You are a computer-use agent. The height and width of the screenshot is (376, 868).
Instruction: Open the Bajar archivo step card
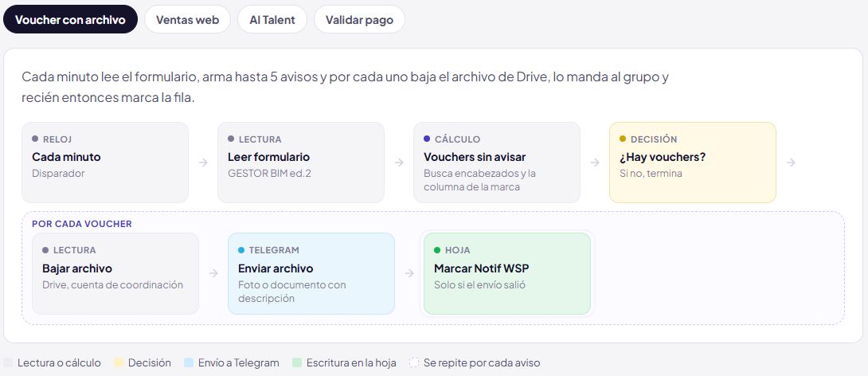click(x=115, y=273)
